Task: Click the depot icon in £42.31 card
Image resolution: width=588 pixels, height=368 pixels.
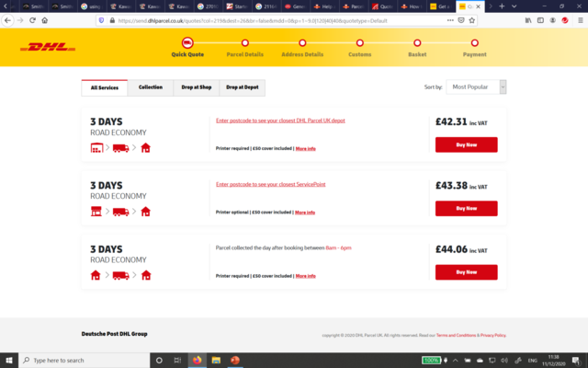Action: coord(96,147)
